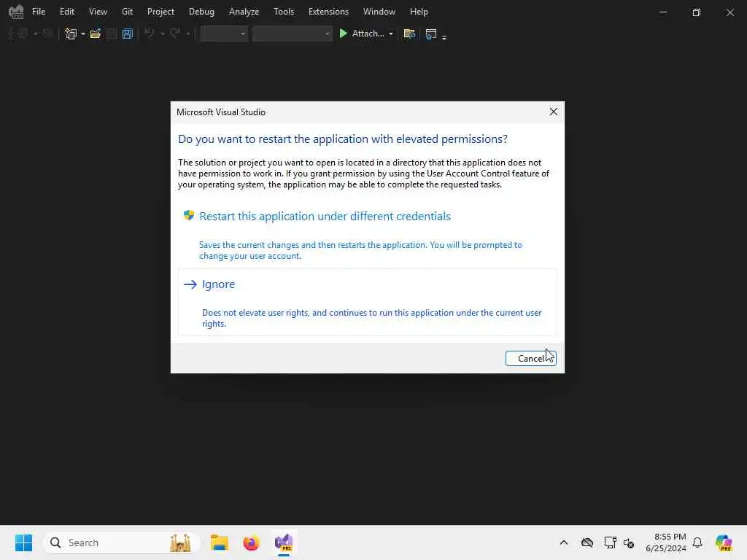Click the OneDrive cloud tray icon

pyautogui.click(x=587, y=542)
